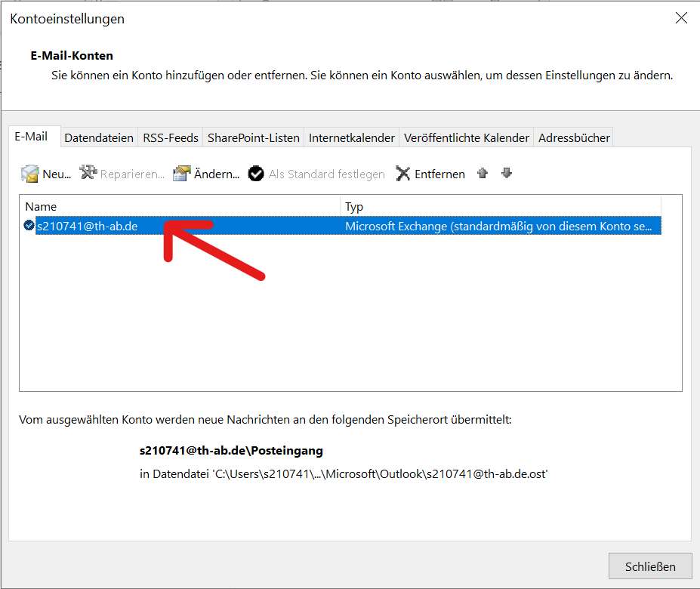700x589 pixels.
Task: Click the Ändern account icon
Action: point(182,173)
